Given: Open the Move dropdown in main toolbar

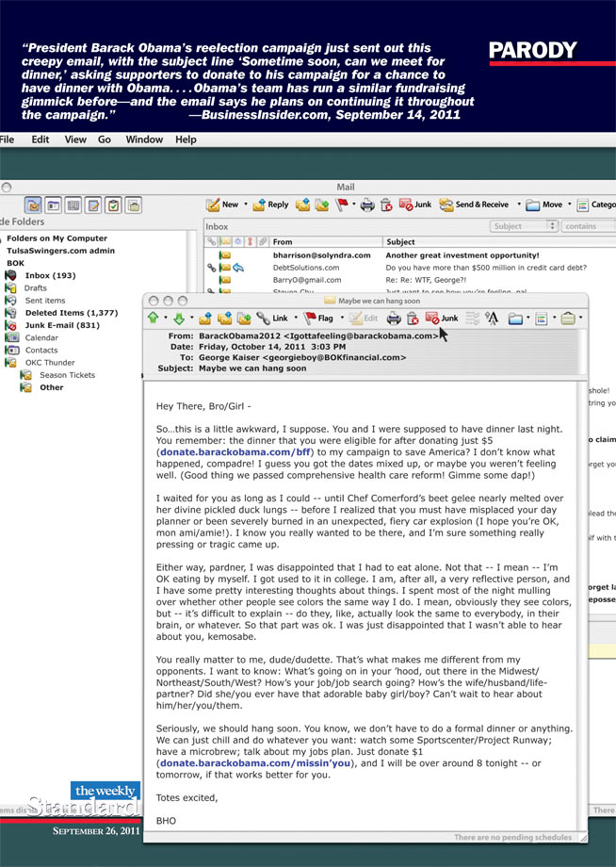Looking at the screenshot, I should tap(546, 204).
